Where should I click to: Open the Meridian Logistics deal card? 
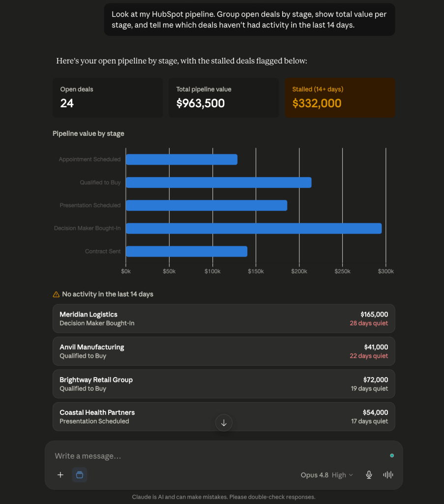224,318
